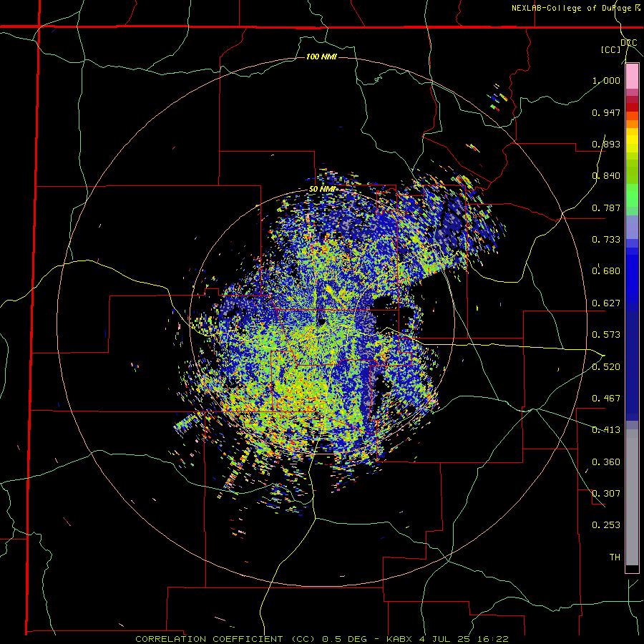Screen dimensions: 644x644
Task: Select the 0.627 scale label
Action: click(x=606, y=303)
